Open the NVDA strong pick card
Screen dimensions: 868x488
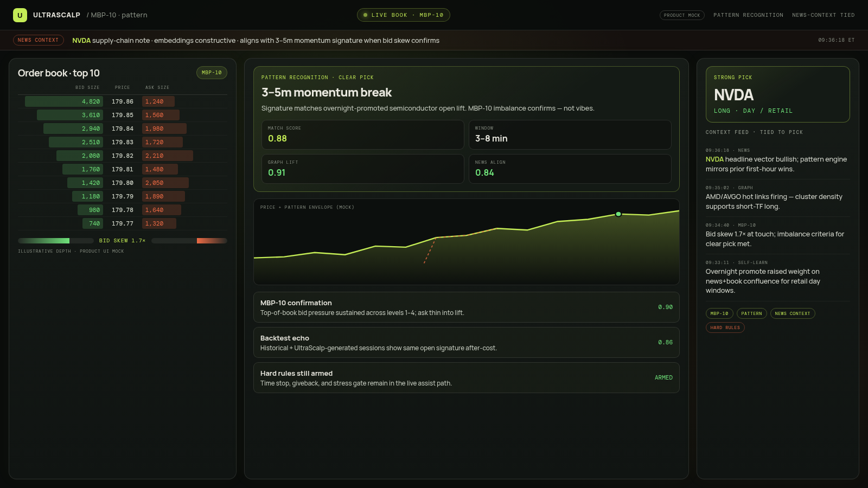coord(778,94)
